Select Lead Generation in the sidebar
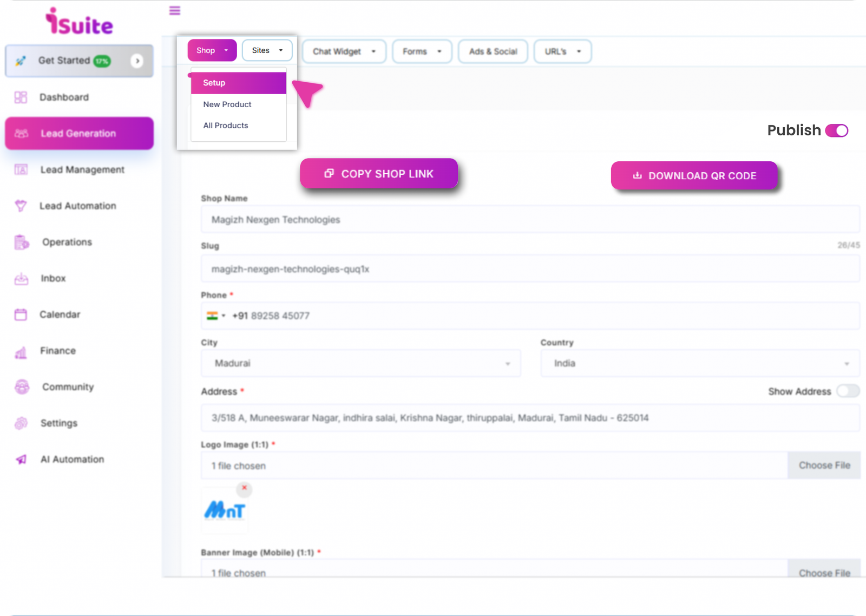866x616 pixels. [x=79, y=133]
